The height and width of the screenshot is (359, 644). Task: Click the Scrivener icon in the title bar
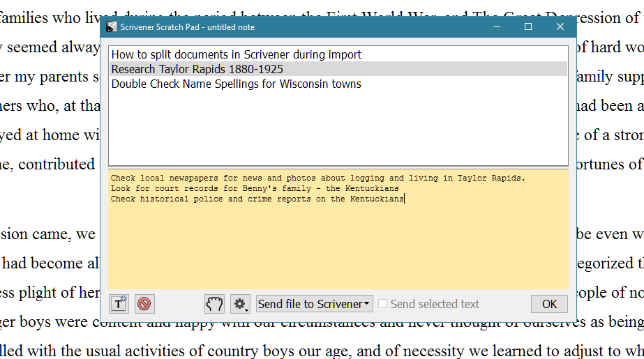112,27
